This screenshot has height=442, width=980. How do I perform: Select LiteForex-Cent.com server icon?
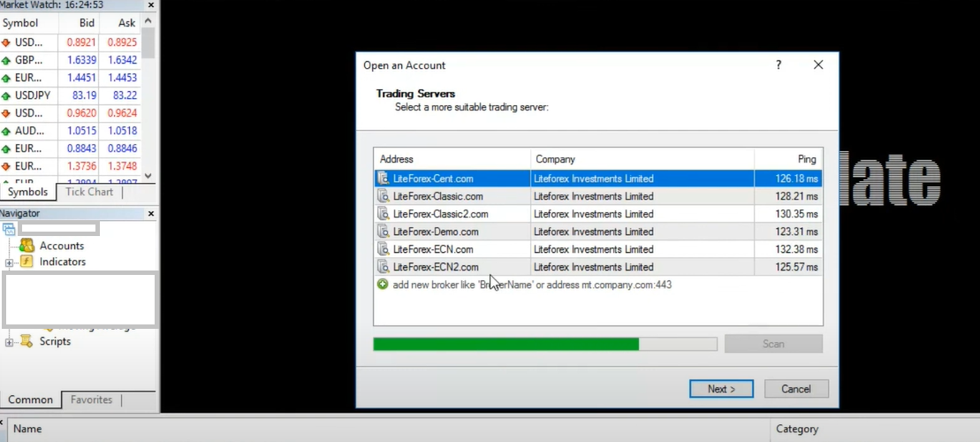coord(384,179)
